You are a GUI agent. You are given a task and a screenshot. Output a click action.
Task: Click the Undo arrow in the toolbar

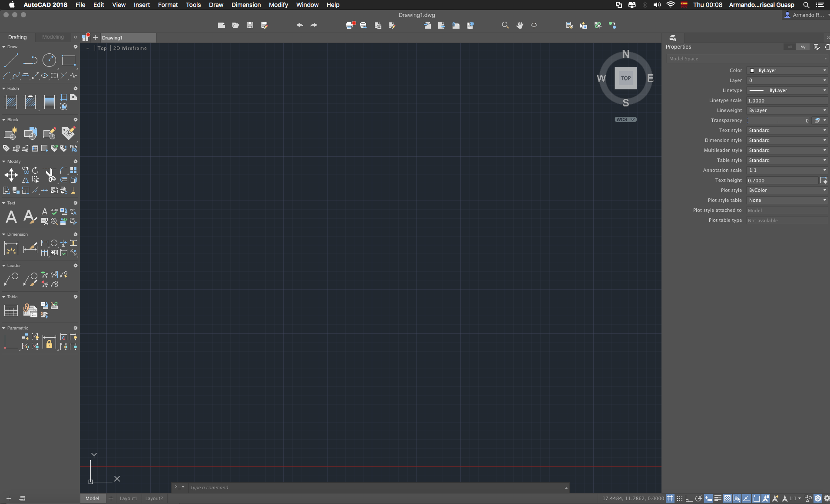[299, 25]
